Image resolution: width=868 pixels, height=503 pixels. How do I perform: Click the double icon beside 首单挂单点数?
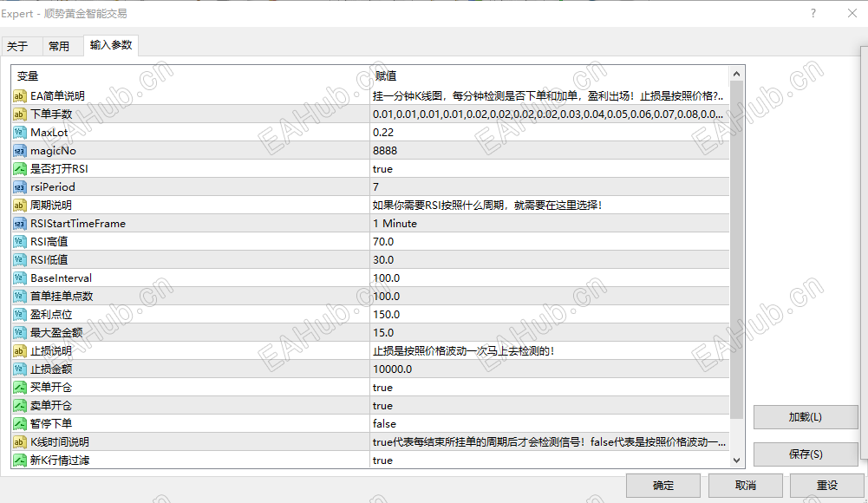point(20,297)
